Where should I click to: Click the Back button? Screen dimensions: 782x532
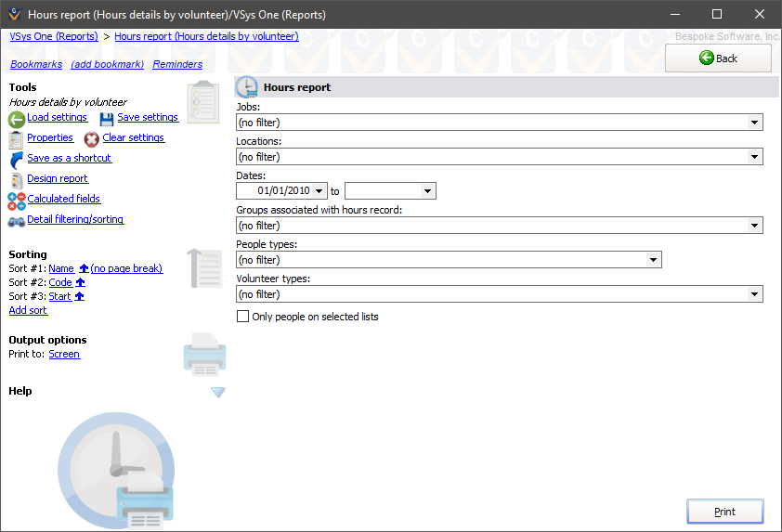[718, 58]
